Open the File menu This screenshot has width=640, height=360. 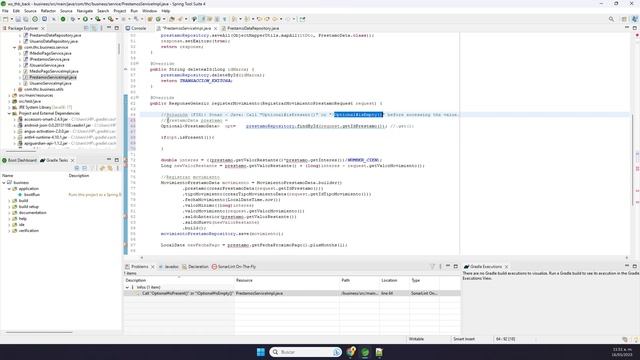tap(5, 11)
